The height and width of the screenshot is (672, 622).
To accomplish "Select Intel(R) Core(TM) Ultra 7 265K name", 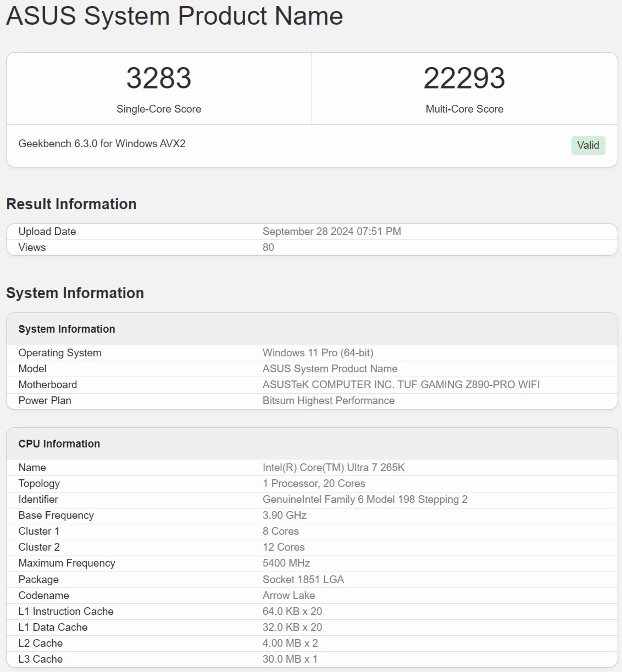I will pos(334,467).
